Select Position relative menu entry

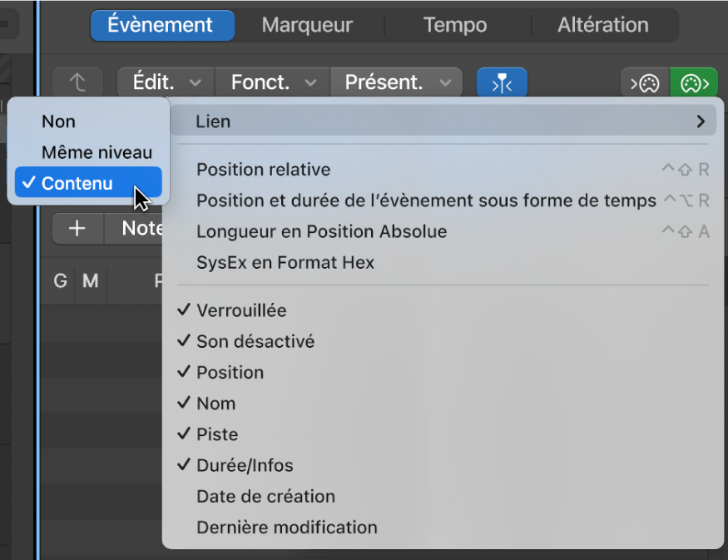click(263, 170)
